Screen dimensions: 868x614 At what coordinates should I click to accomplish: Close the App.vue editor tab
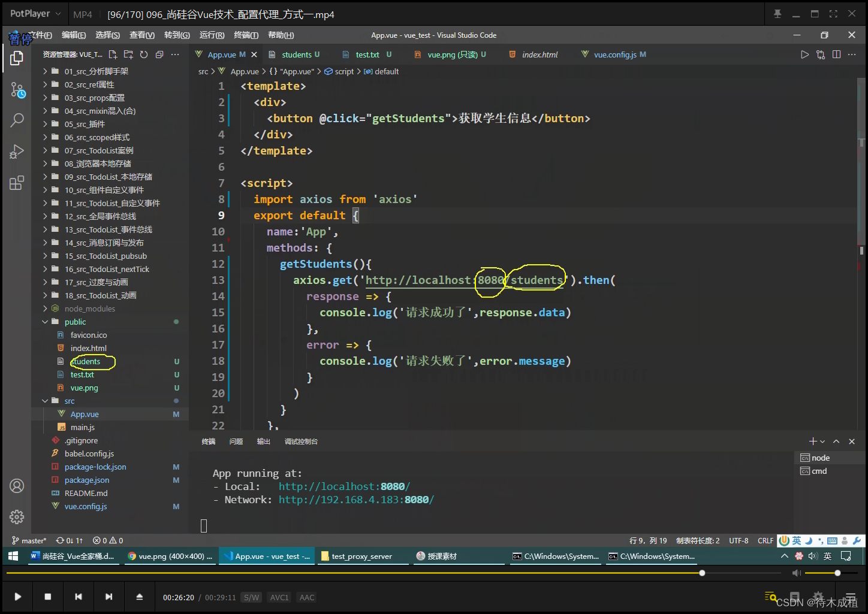click(254, 55)
